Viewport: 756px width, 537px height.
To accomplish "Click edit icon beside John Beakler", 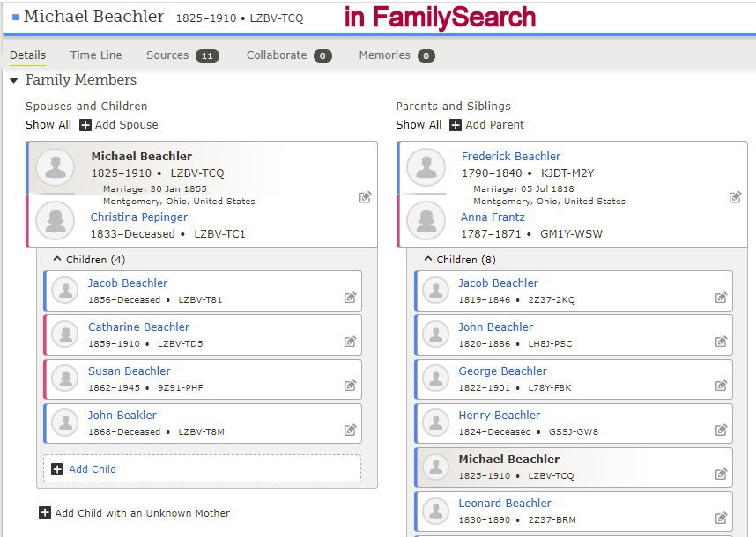I will 350,430.
